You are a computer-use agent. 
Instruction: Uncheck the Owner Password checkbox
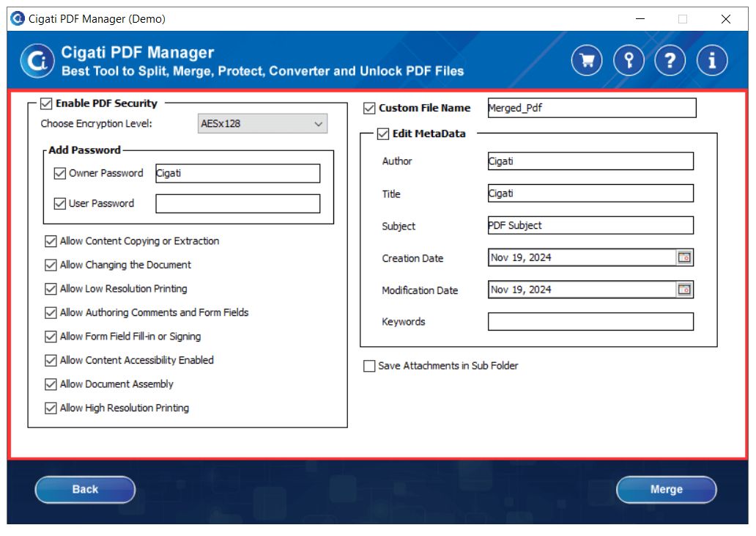(60, 173)
